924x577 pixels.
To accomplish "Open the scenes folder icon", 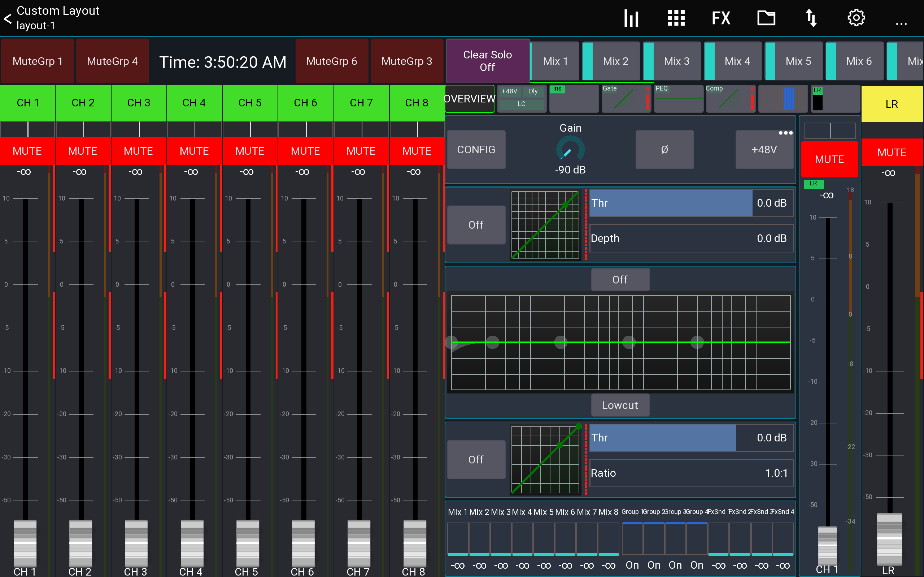I will (x=766, y=18).
